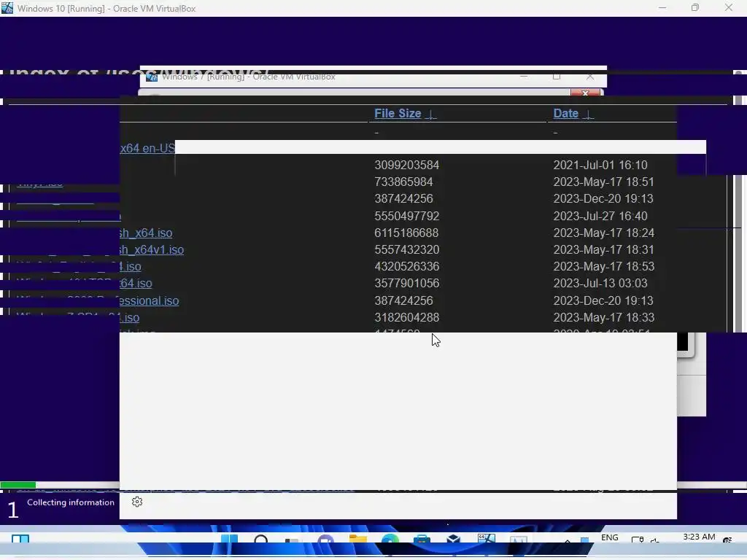747x560 pixels.
Task: Select the file size 733865984
Action: (403, 182)
